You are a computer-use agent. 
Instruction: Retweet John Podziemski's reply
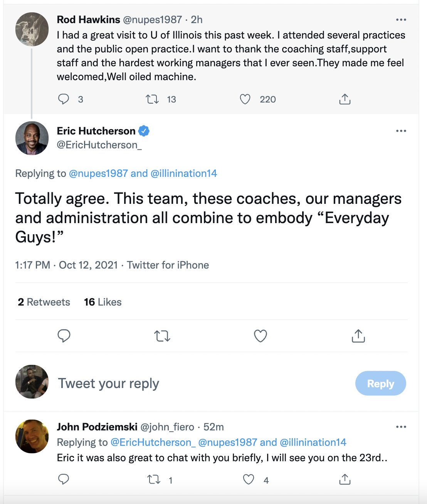pos(154,479)
